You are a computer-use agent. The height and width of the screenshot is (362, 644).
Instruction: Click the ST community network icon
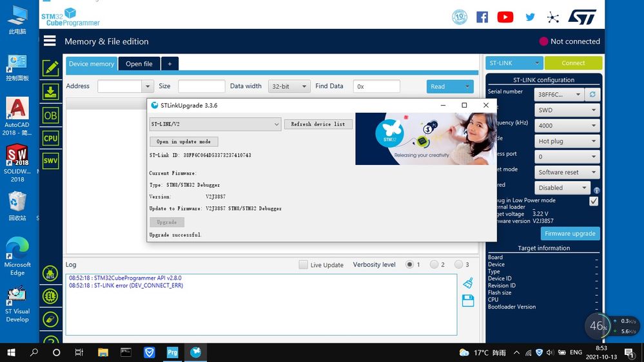coord(553,17)
